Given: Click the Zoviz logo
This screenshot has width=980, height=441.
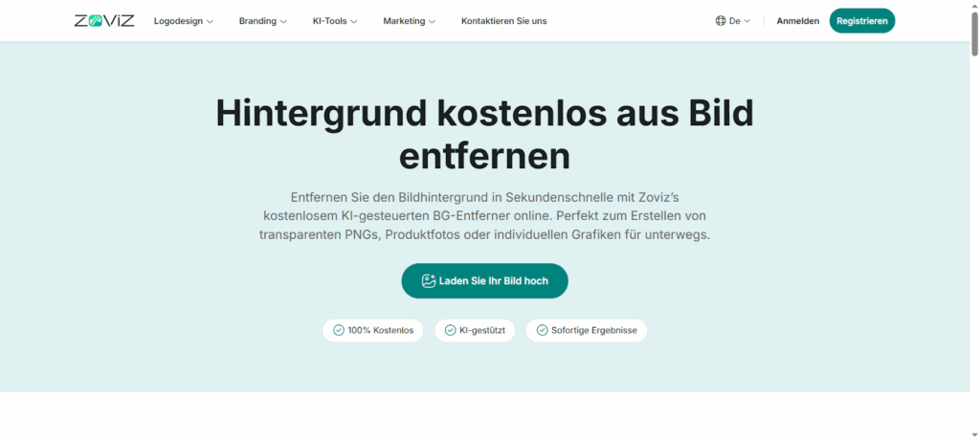Looking at the screenshot, I should pyautogui.click(x=104, y=20).
